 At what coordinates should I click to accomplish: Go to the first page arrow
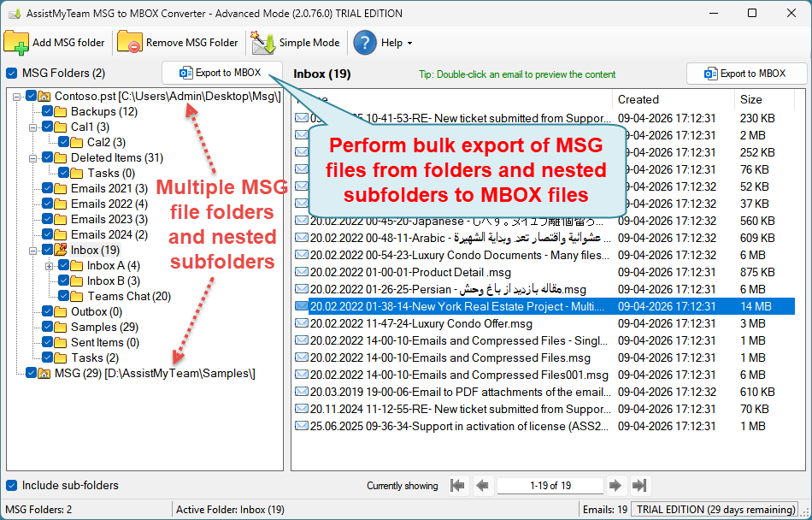(x=458, y=486)
